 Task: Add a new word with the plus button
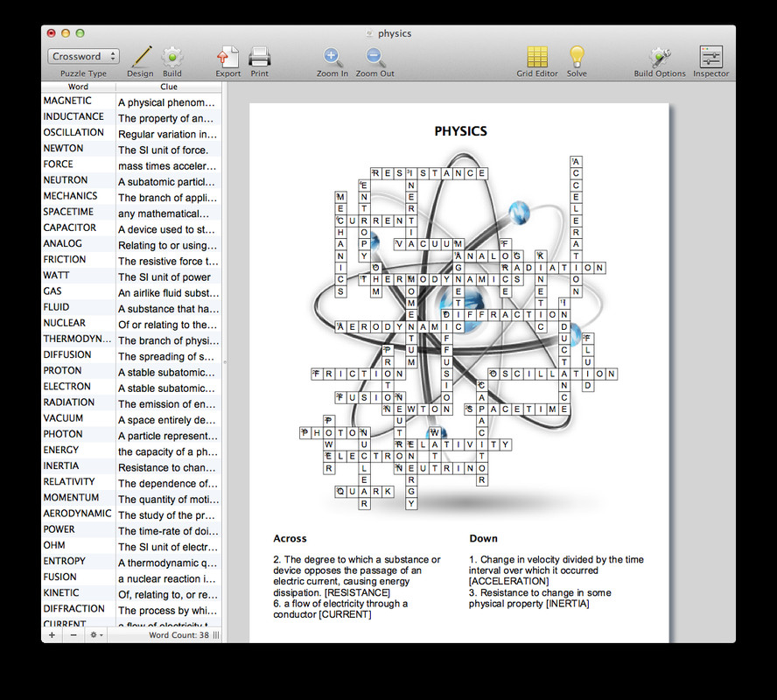click(52, 635)
